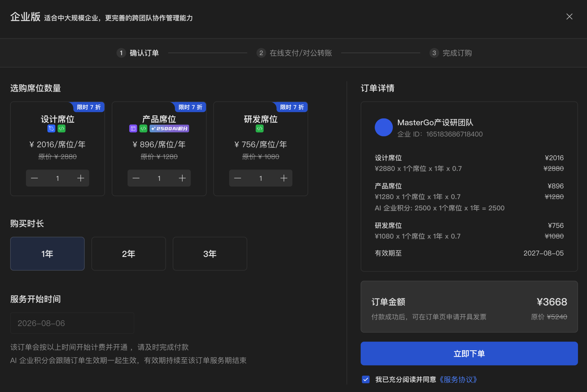This screenshot has width=587, height=392.
Task: Click the purple layout icon under 产品席位
Action: tap(133, 129)
